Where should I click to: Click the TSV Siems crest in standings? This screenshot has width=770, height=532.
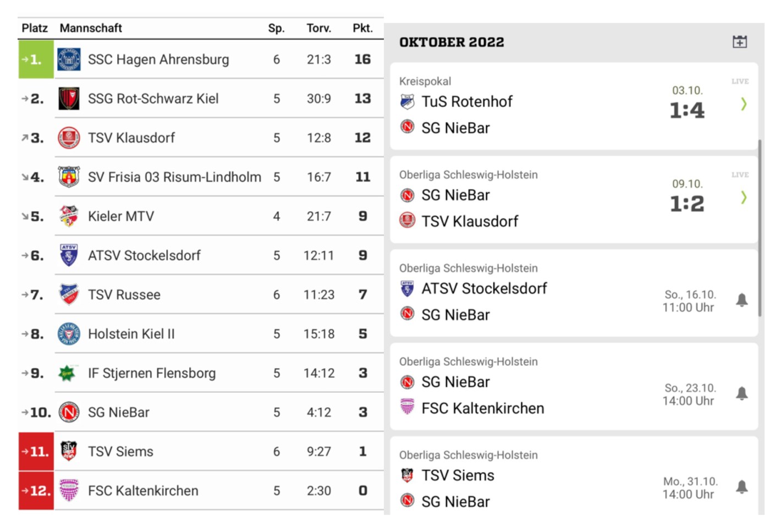click(x=69, y=451)
